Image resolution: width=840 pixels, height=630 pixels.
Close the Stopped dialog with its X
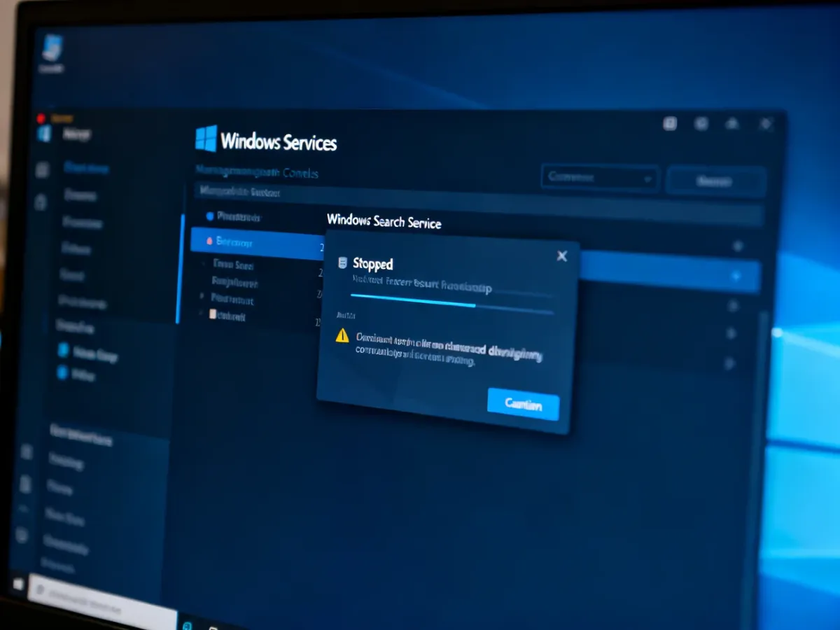coord(561,256)
